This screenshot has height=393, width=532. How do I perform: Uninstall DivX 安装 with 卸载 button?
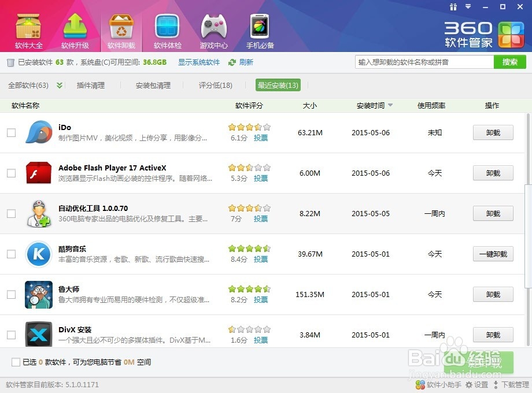(493, 335)
